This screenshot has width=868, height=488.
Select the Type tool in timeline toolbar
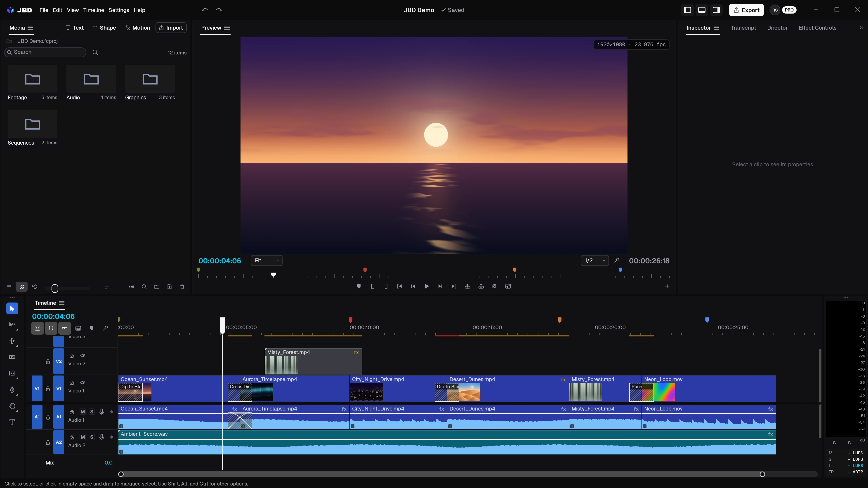(x=12, y=422)
